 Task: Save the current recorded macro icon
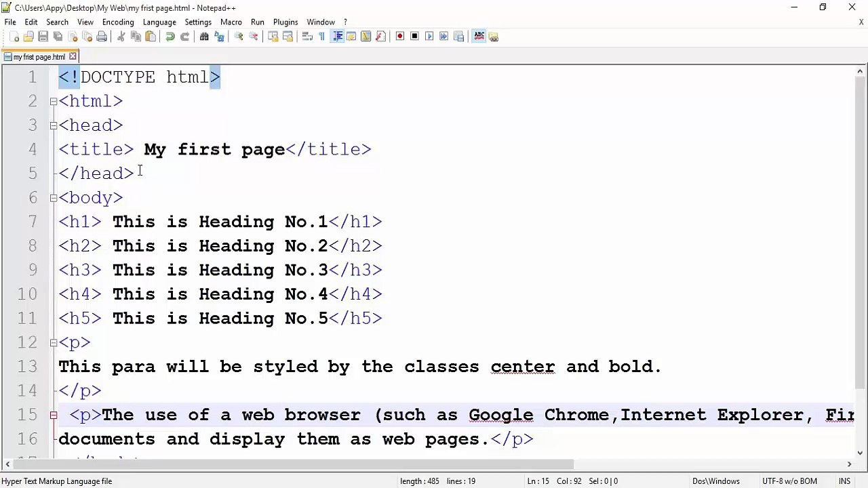coord(459,37)
